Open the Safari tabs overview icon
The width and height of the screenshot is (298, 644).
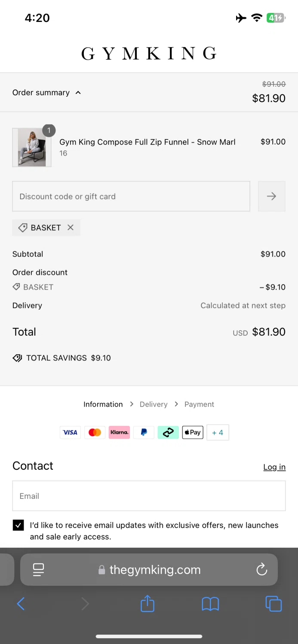click(x=273, y=603)
